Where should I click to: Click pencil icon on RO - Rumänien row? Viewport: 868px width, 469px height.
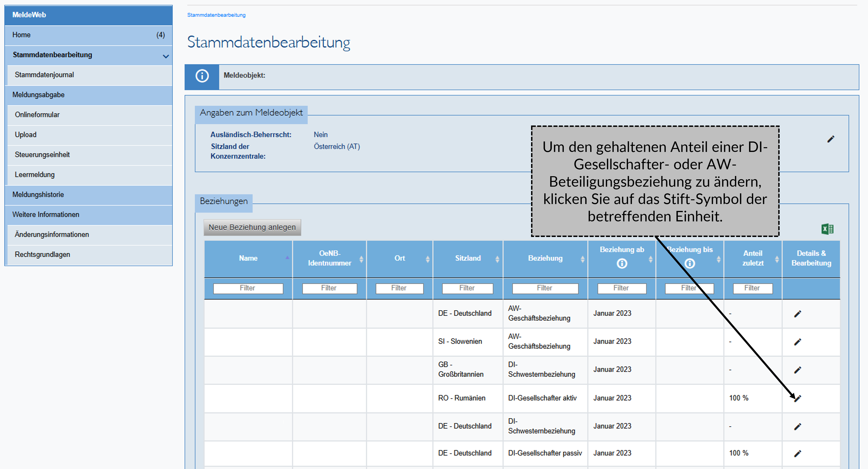coord(798,398)
